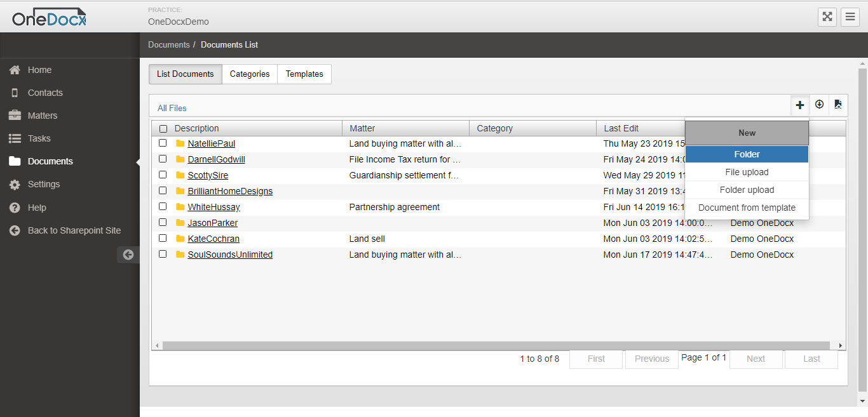The height and width of the screenshot is (417, 868).
Task: Open the hamburger menu icon
Action: point(850,17)
